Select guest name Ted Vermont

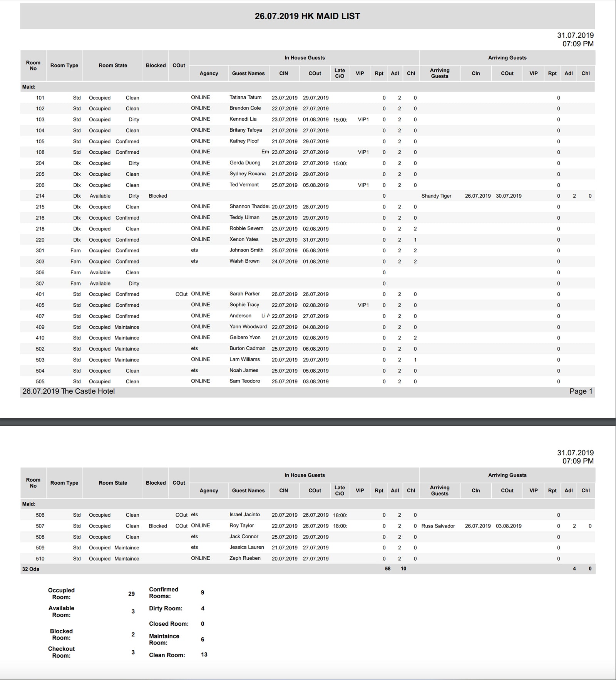[244, 185]
